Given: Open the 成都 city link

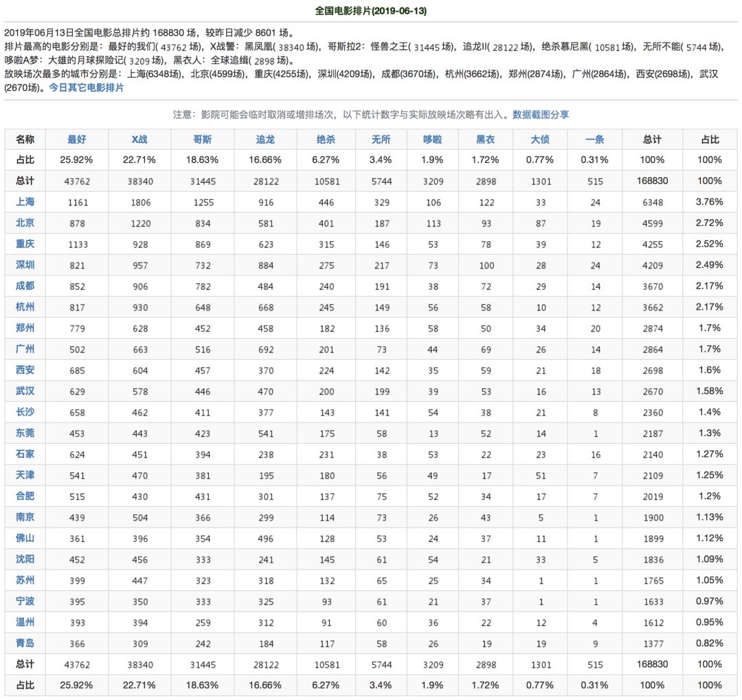Looking at the screenshot, I should (25, 286).
